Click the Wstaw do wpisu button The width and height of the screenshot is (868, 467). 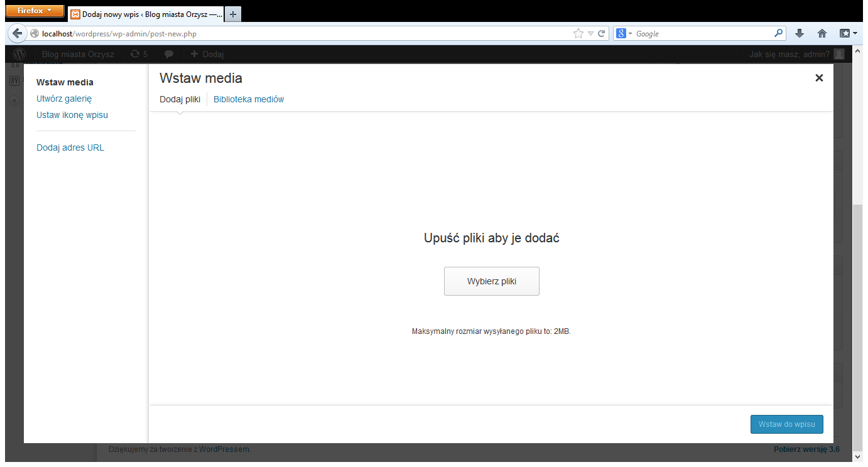[x=786, y=424]
